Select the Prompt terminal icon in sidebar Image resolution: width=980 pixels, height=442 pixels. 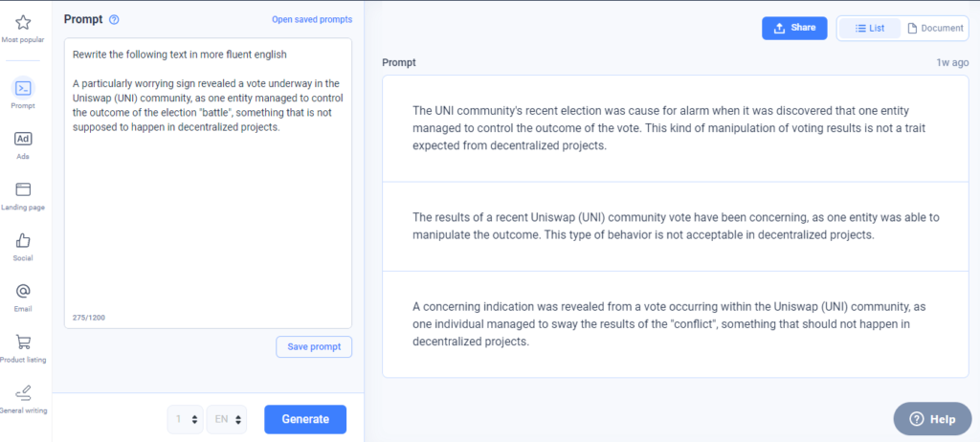click(x=23, y=88)
